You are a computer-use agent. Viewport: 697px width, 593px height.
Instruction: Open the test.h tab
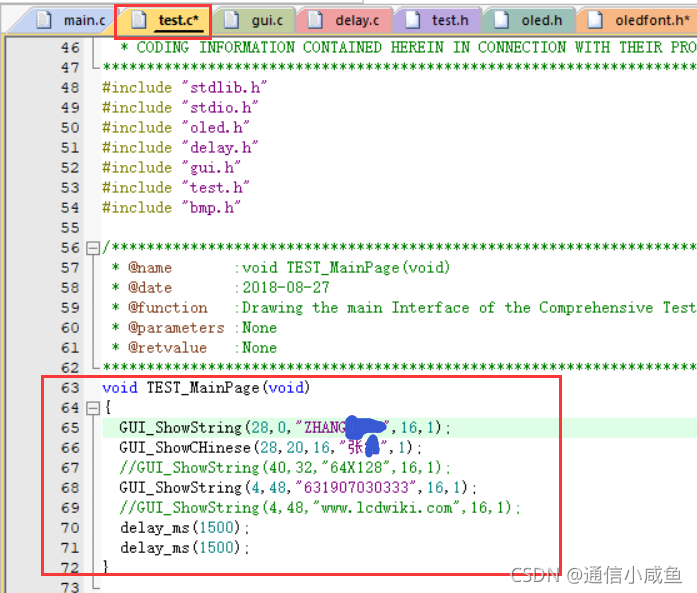coord(438,20)
